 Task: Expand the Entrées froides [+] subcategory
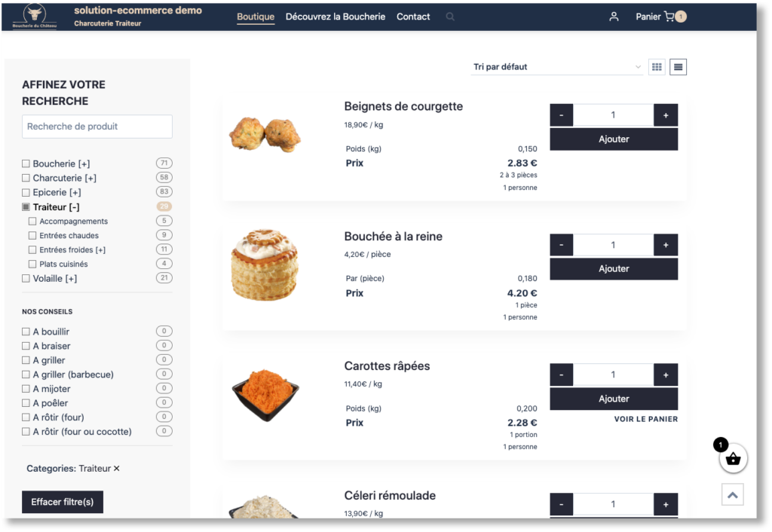point(100,250)
